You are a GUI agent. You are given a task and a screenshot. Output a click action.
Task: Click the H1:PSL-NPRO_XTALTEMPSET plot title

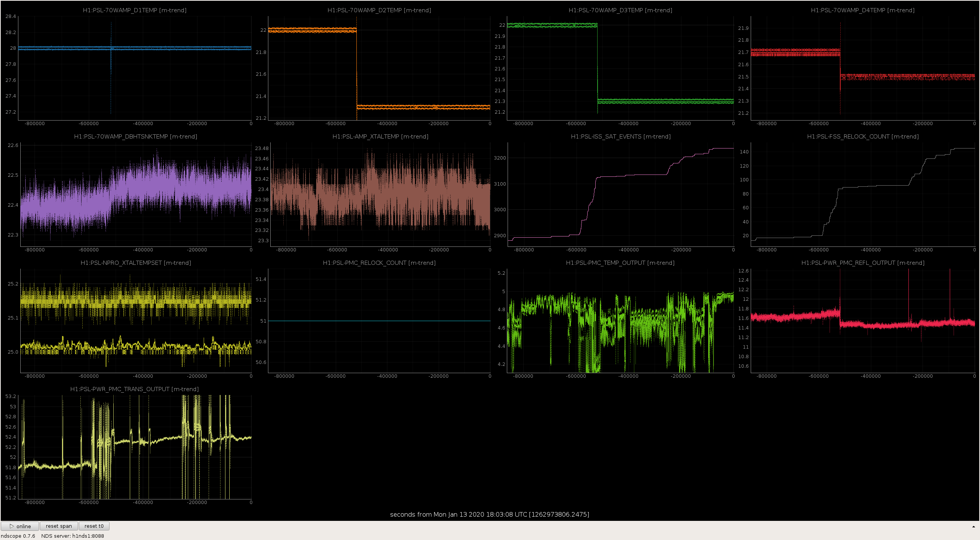136,263
